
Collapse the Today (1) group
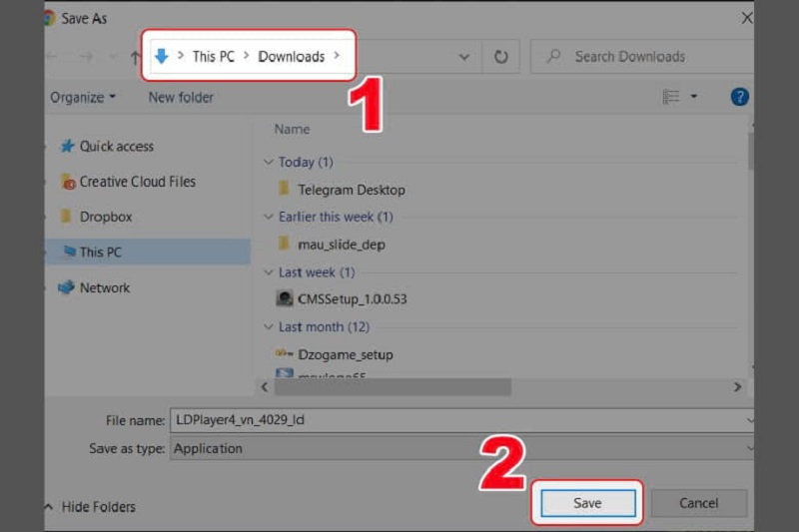point(268,162)
